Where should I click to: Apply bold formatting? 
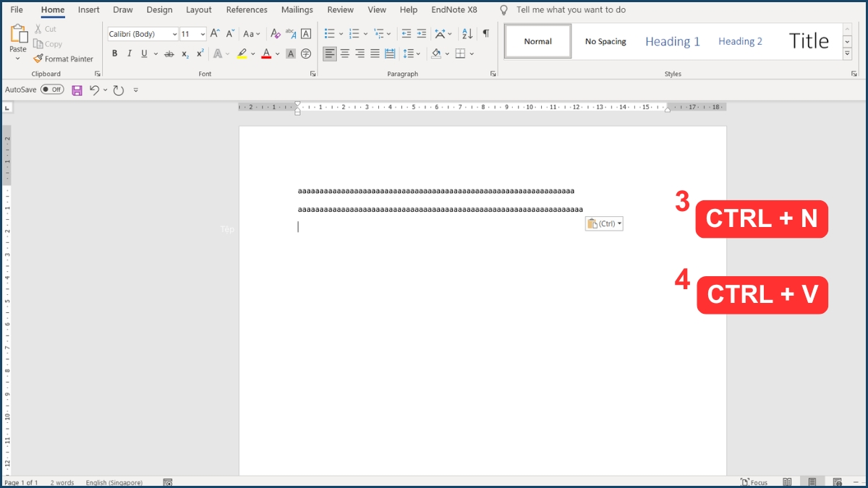click(114, 53)
